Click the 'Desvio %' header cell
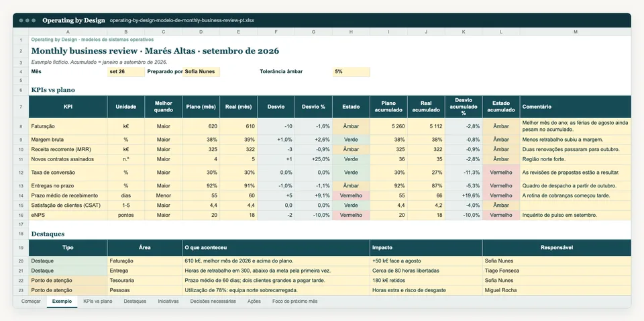Image resolution: width=644 pixels, height=321 pixels. point(314,107)
